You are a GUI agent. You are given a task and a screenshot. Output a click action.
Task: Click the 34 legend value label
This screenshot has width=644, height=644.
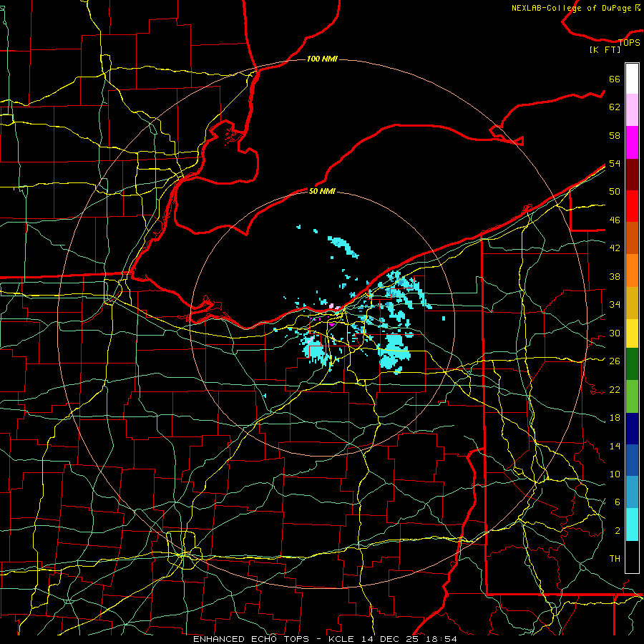click(x=615, y=304)
